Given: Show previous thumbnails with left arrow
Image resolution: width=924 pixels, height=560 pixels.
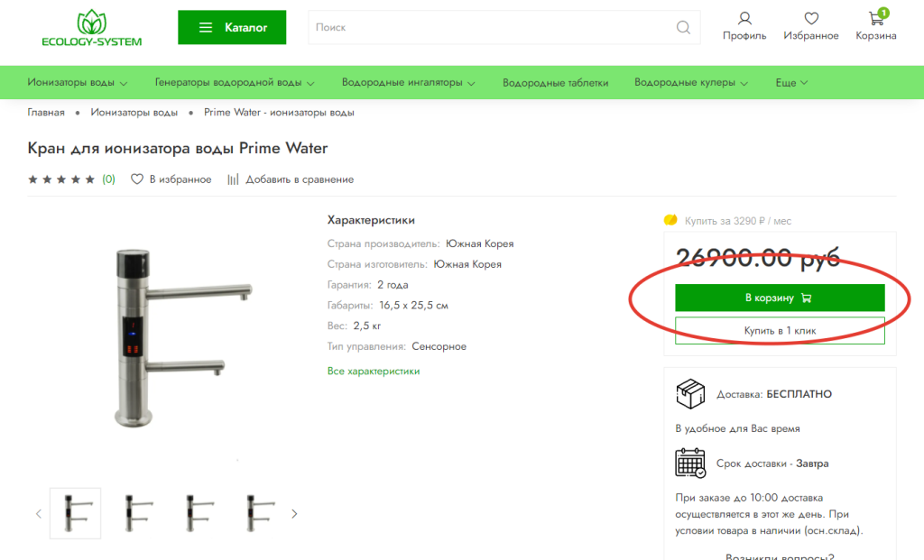Looking at the screenshot, I should click(39, 514).
